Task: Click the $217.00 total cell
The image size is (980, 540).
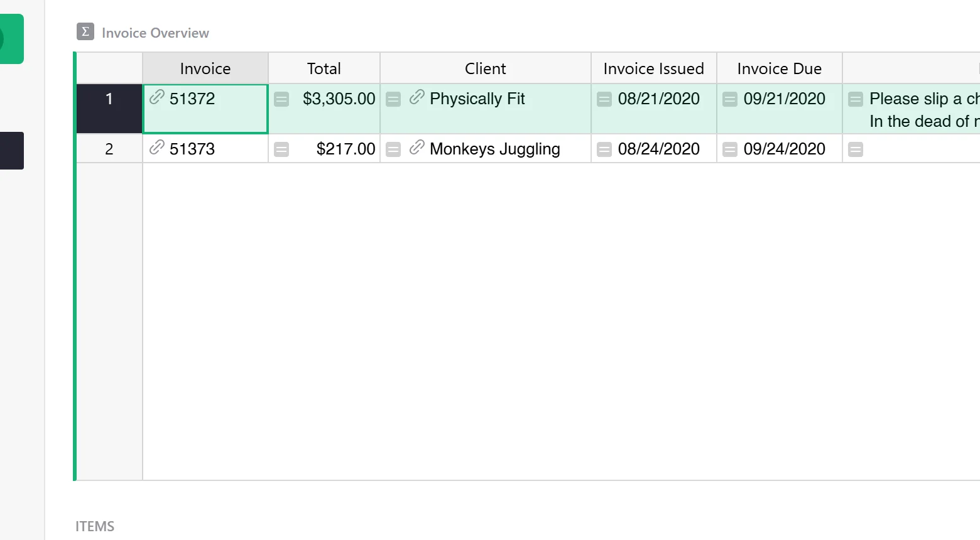Action: (x=324, y=149)
